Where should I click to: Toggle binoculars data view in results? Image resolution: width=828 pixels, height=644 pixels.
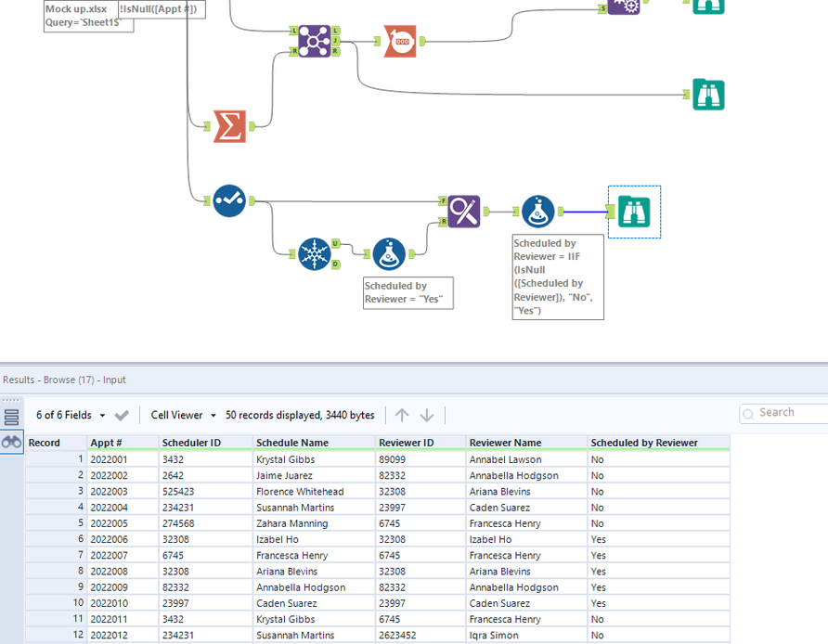12,443
